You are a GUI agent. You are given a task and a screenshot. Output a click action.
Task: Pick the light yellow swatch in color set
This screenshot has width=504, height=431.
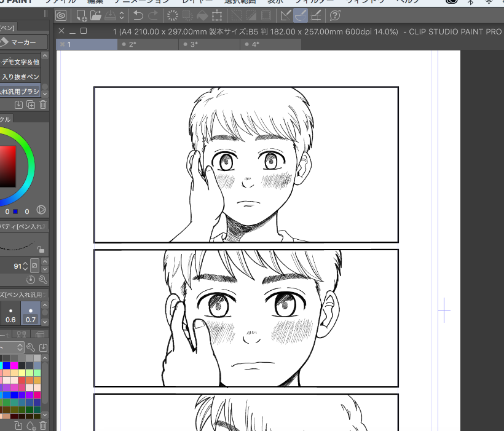(x=22, y=373)
